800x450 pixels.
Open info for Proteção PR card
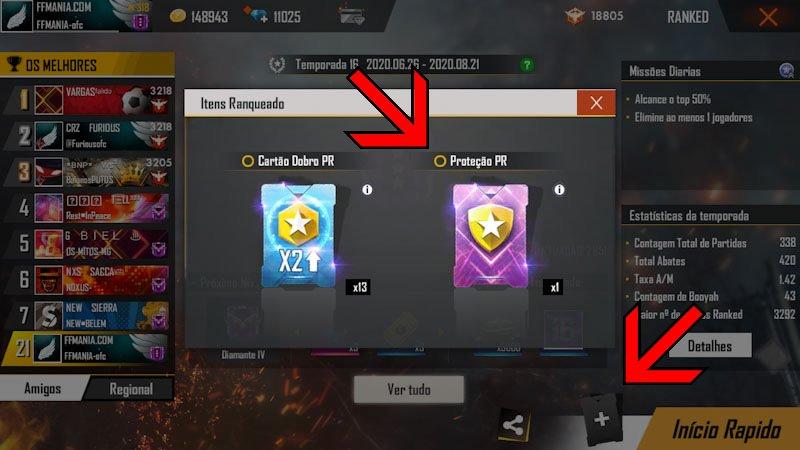coord(560,190)
